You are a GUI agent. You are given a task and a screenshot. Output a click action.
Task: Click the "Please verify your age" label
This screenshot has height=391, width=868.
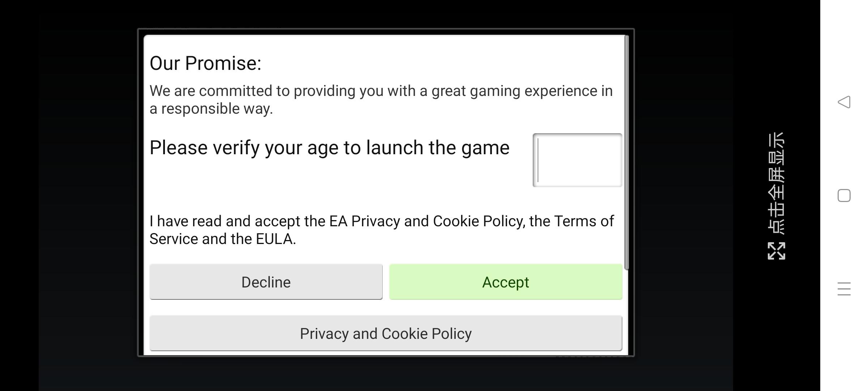point(329,148)
